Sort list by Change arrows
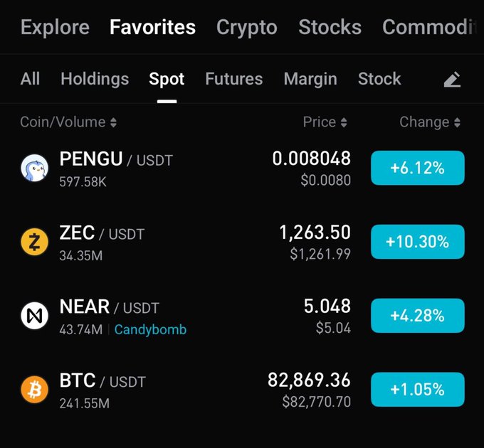Image resolution: width=484 pixels, height=448 pixels. 457,122
